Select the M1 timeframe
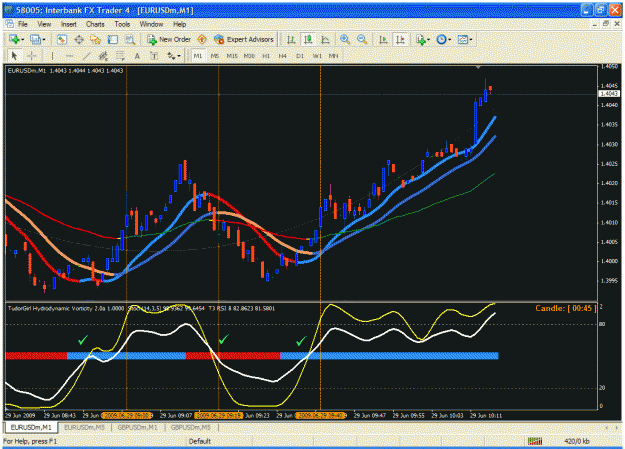Viewport: 625px width, 449px height. tap(198, 56)
